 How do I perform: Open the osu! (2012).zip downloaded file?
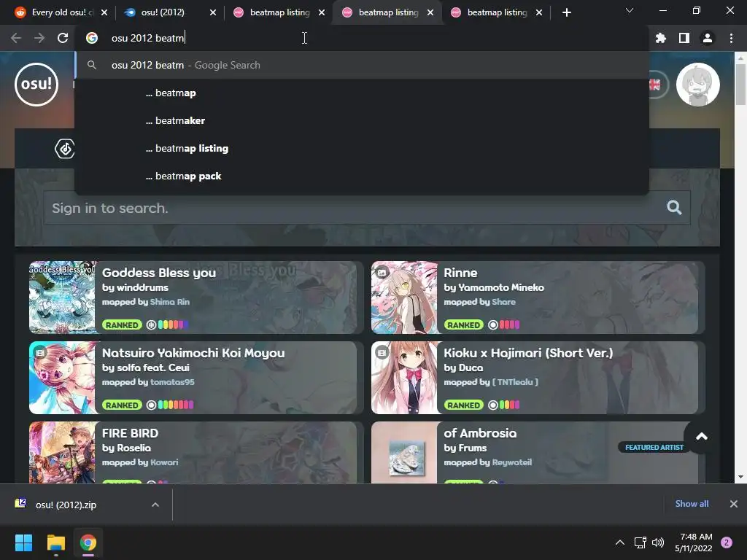[66, 505]
